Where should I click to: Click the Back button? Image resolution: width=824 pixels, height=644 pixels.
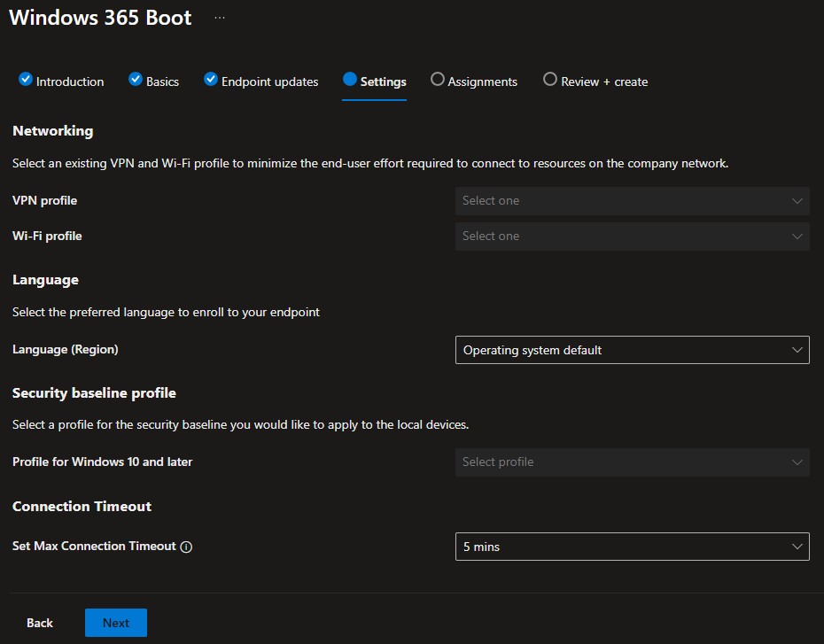click(x=40, y=623)
